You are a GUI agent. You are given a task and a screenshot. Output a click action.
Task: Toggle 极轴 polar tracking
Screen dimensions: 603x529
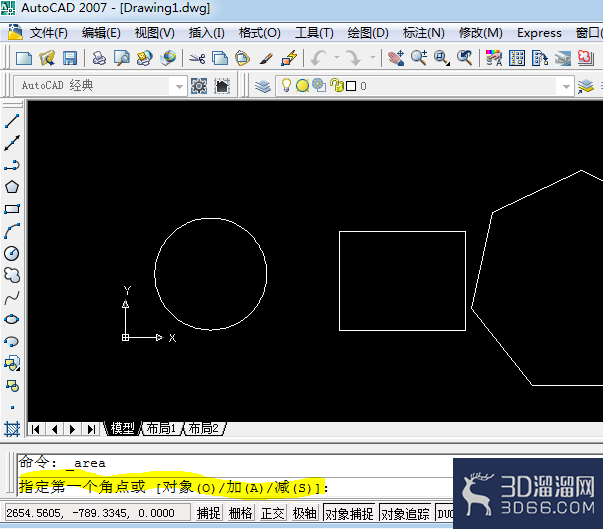pyautogui.click(x=304, y=513)
